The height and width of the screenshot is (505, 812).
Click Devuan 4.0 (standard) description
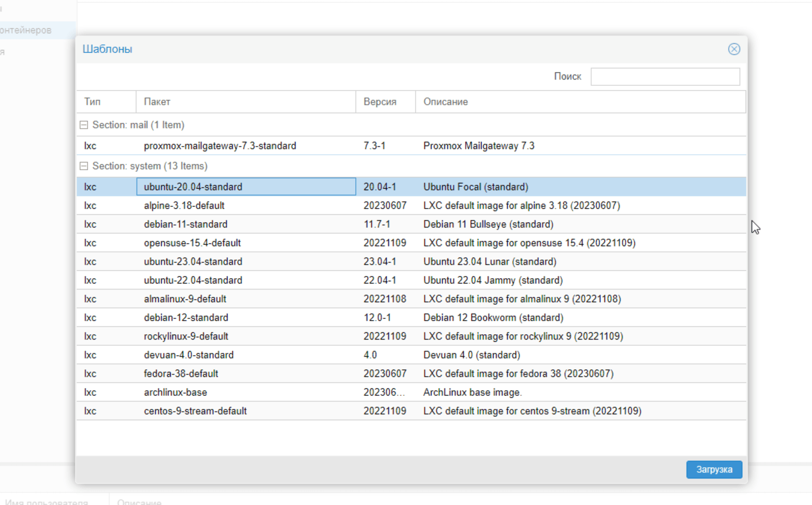coord(472,355)
